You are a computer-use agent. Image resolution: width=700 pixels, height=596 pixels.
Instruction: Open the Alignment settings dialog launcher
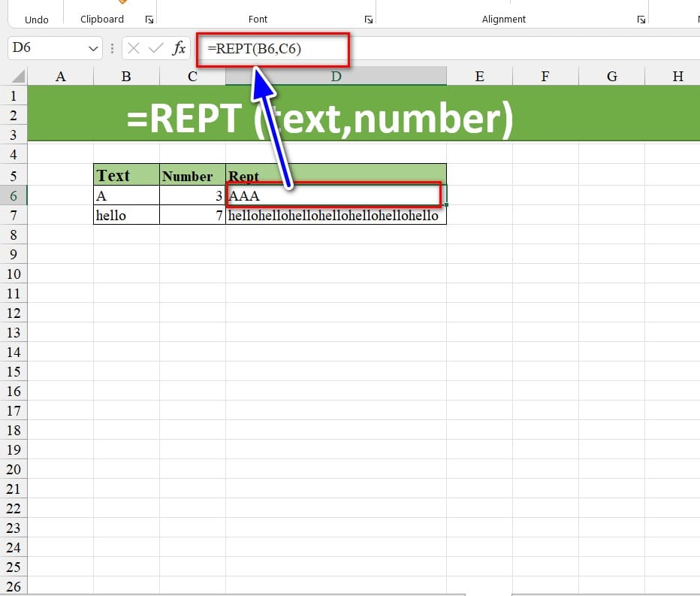pyautogui.click(x=641, y=20)
